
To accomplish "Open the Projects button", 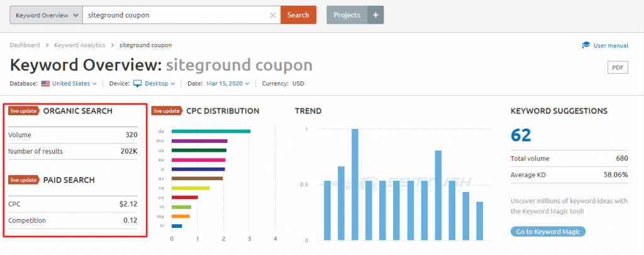I will [x=347, y=15].
